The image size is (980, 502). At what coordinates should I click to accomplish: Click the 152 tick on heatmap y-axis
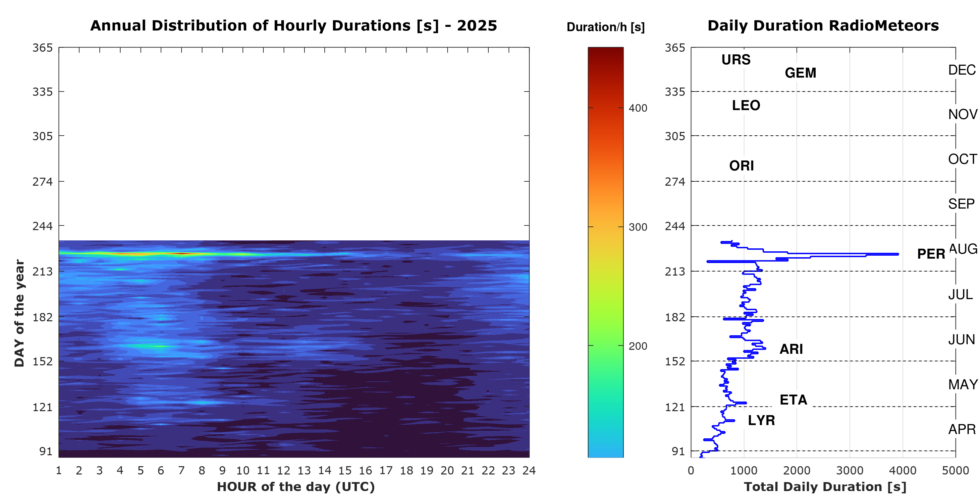(x=43, y=361)
